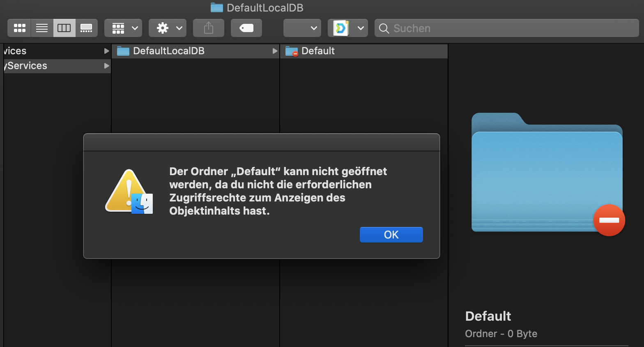Image resolution: width=644 pixels, height=347 pixels.
Task: Click the DefaultLocalDB title bar folder icon
Action: tap(216, 7)
